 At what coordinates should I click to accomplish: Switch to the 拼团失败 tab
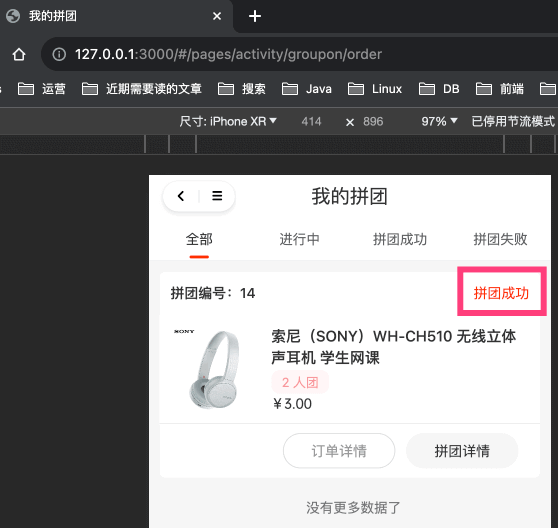coord(500,239)
